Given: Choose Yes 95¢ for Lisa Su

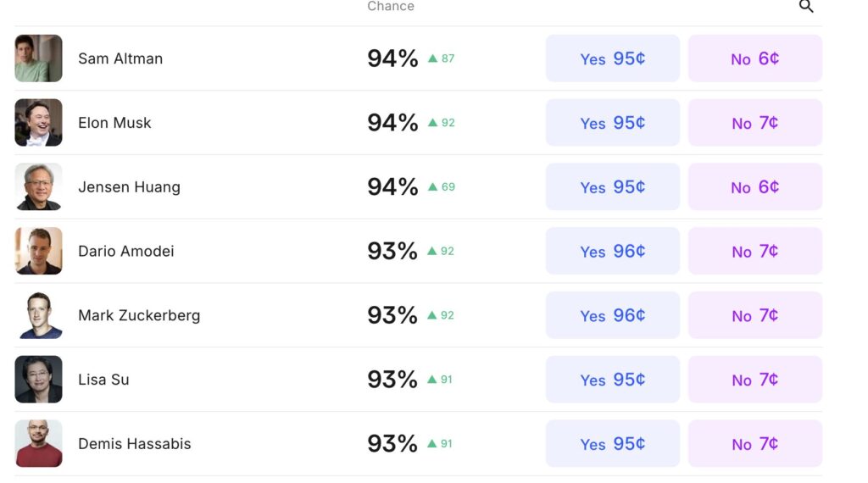Looking at the screenshot, I should tap(612, 380).
